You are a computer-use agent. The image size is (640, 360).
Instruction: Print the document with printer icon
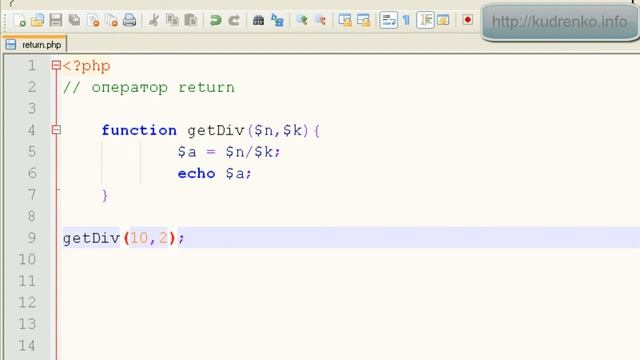point(129,20)
